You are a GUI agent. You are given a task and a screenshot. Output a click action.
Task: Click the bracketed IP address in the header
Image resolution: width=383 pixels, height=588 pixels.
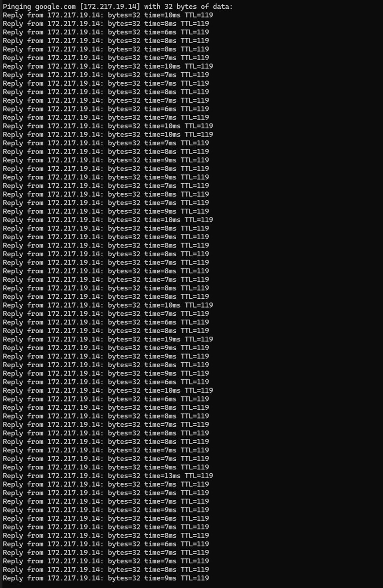pos(110,6)
